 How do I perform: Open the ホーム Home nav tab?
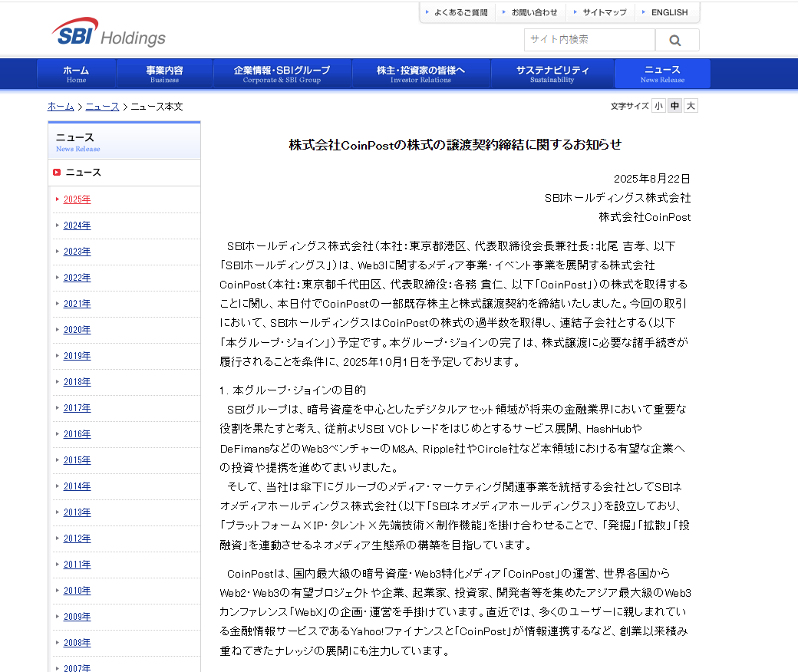click(76, 74)
